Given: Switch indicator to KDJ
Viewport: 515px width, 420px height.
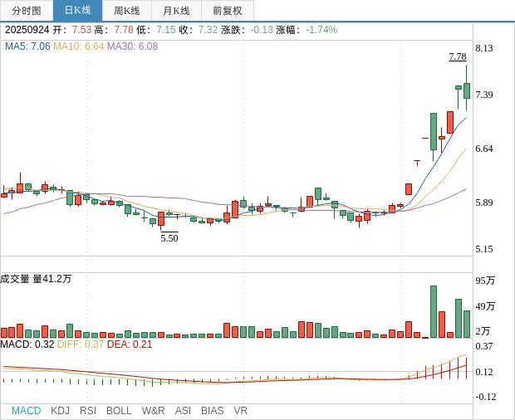Looking at the screenshot, I should 60,411.
